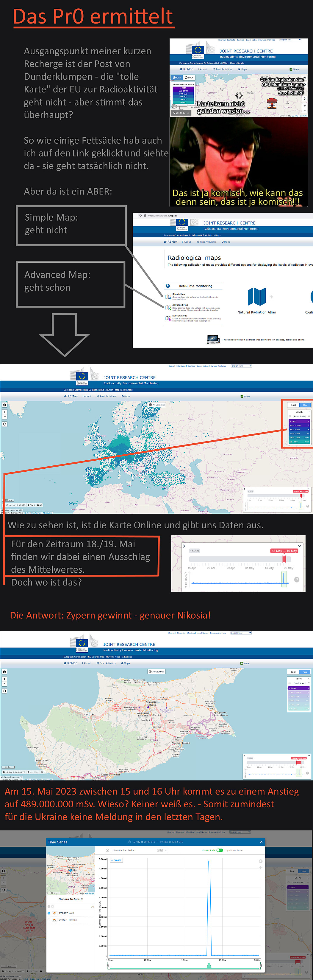Close the Time Series dialog
The width and height of the screenshot is (313, 980).
coord(261,842)
